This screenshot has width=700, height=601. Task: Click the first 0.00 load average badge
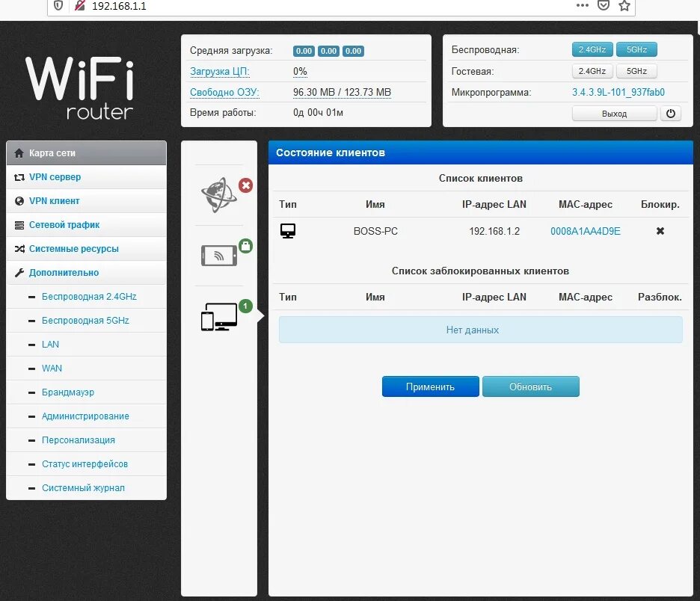304,51
